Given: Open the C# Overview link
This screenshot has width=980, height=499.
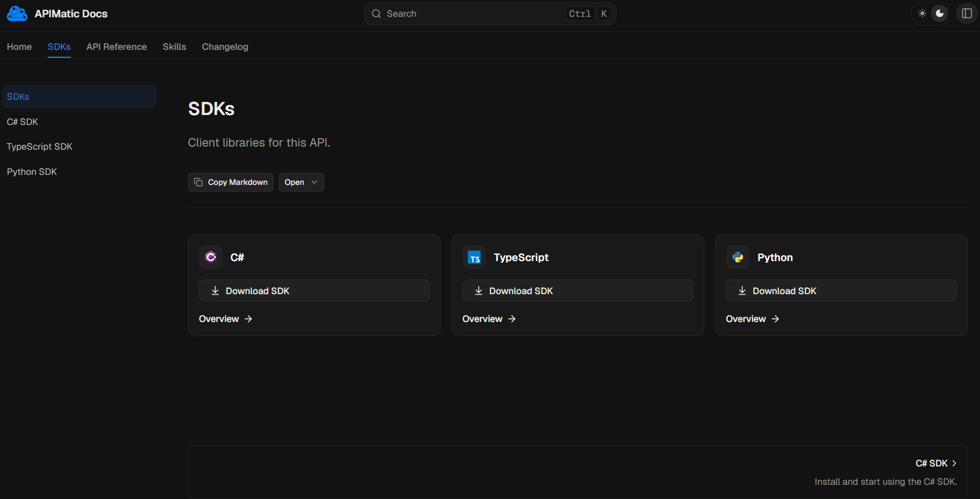Looking at the screenshot, I should 226,319.
